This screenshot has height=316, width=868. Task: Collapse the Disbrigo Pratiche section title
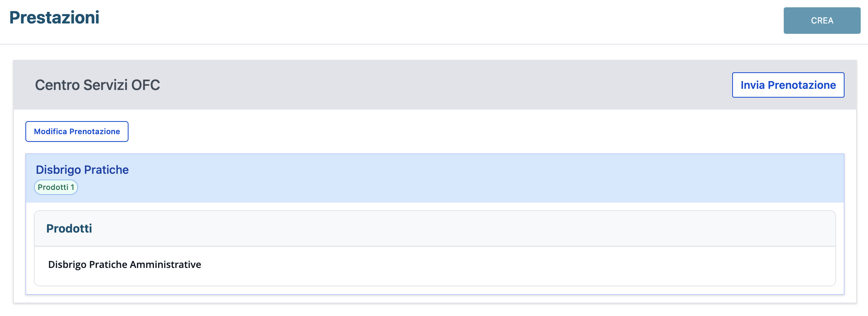click(x=82, y=170)
